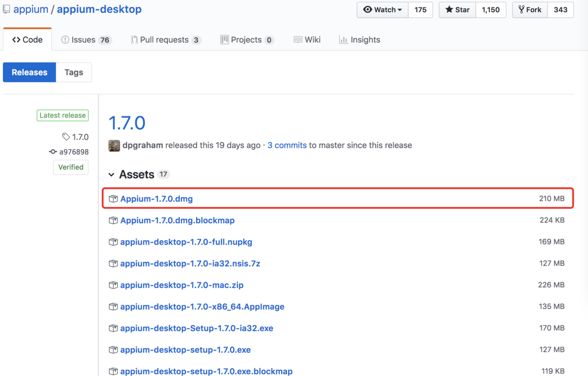Screen dimensions: 588x376
Task: Click the package icon beside the ia32.nsis.7z asset
Action: coord(113,263)
